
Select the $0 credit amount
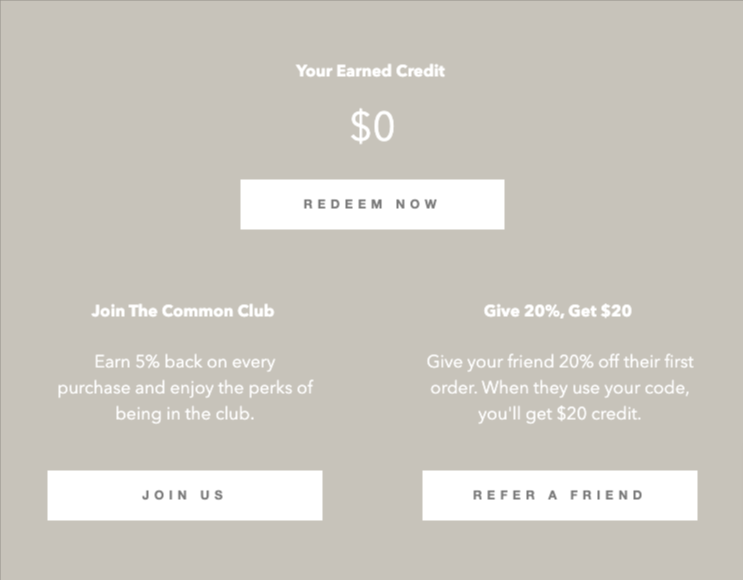pos(372,127)
